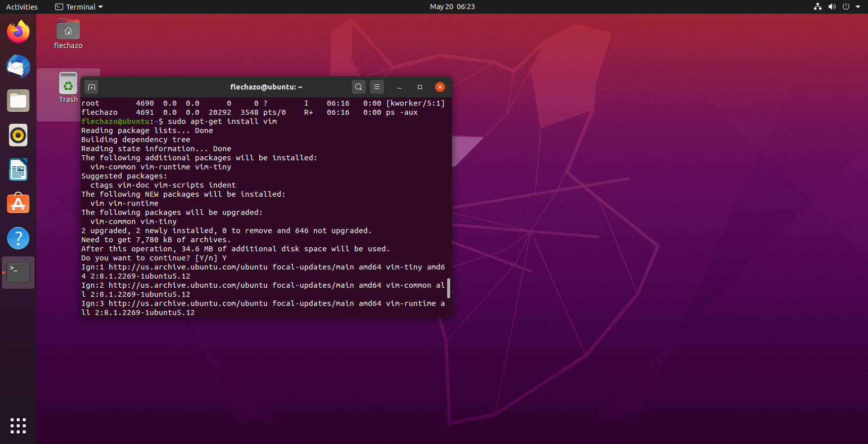Screen dimensions: 868x444
Task: Open the clock and calendar panel
Action: (x=452, y=7)
